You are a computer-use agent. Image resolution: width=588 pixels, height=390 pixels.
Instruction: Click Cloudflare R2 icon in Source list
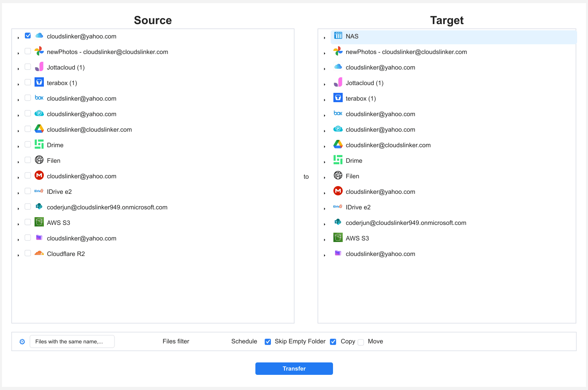[x=39, y=253]
